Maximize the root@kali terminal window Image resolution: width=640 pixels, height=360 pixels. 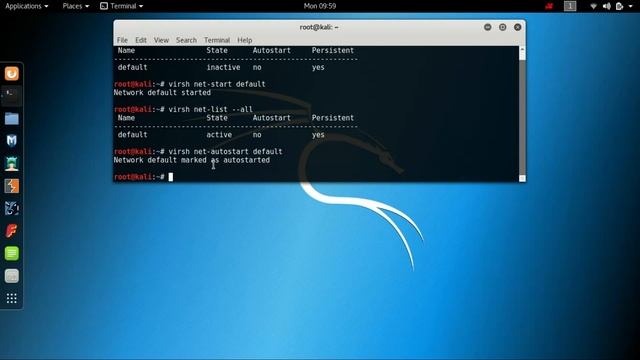[x=502, y=27]
